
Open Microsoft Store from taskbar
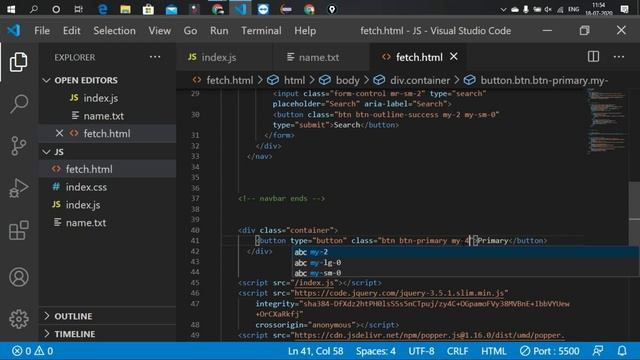point(148,9)
